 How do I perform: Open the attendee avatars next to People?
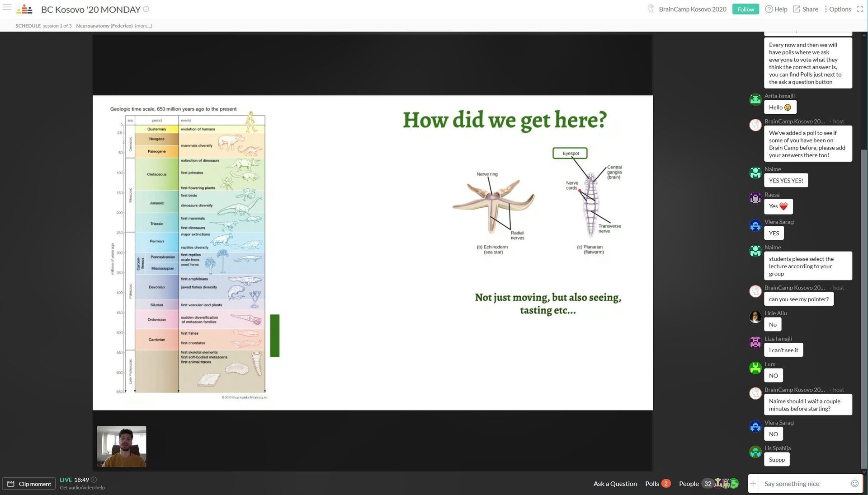click(726, 484)
